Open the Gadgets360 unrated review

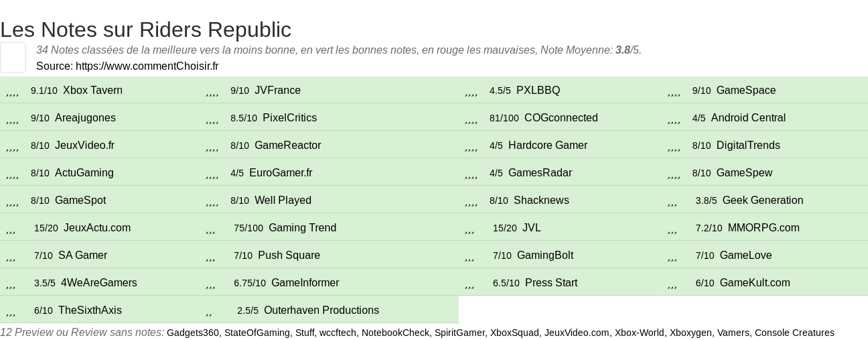pos(193,333)
